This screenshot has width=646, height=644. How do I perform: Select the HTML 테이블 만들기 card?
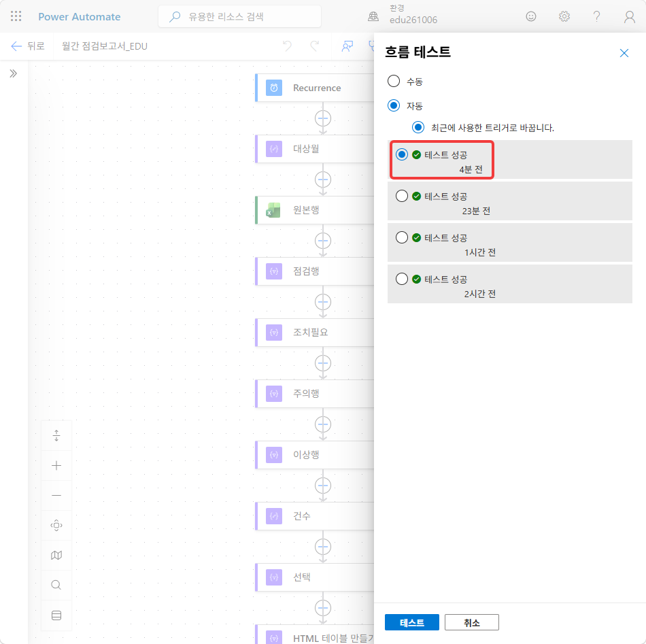click(x=315, y=634)
